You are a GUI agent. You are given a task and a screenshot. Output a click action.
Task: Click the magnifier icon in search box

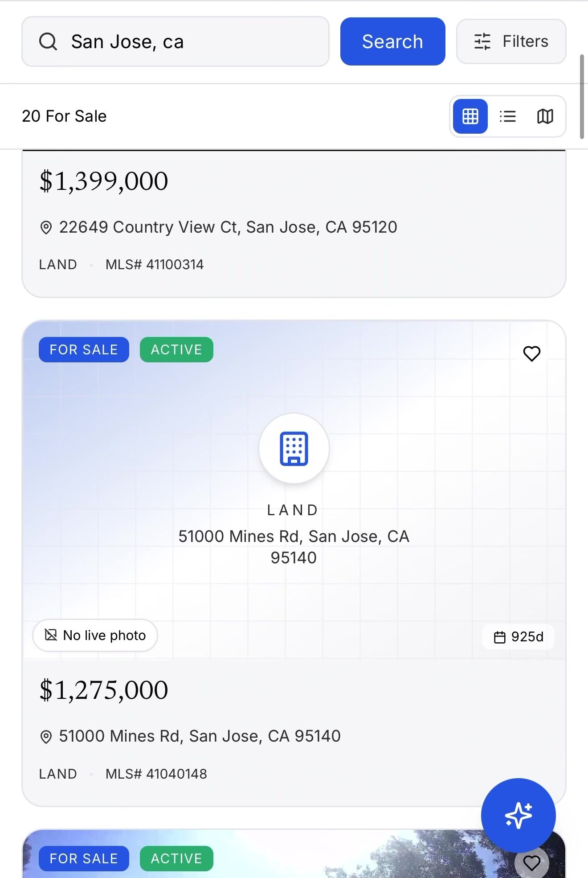coord(48,42)
